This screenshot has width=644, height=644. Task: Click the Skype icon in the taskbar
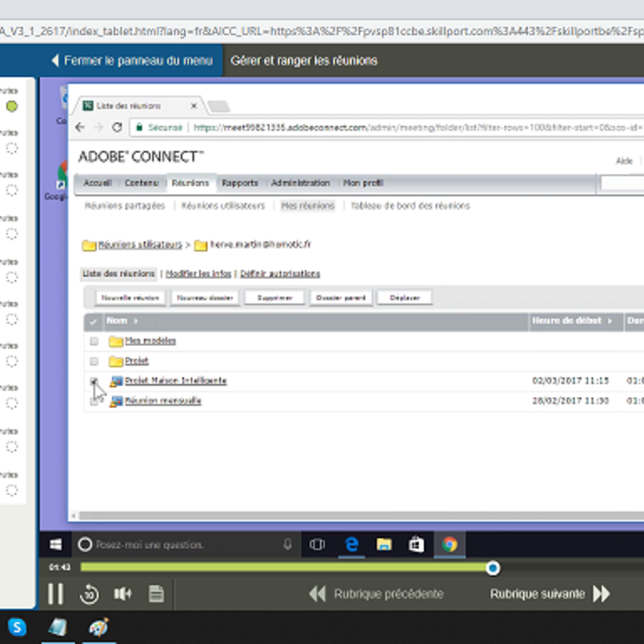[x=17, y=627]
